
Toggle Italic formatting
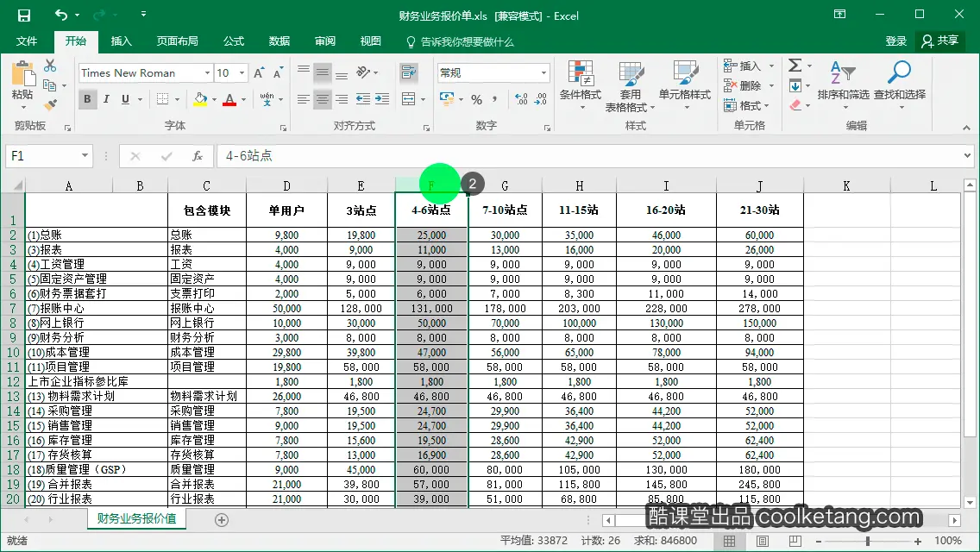[106, 99]
